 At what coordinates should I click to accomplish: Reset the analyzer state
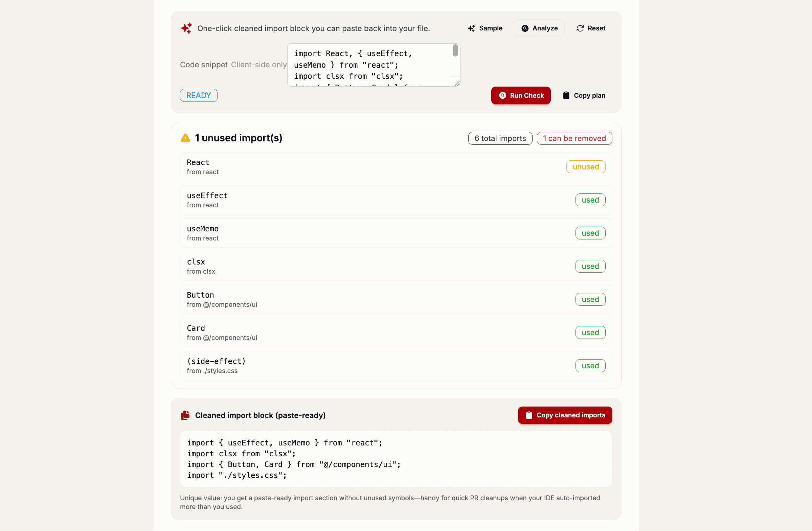point(591,28)
